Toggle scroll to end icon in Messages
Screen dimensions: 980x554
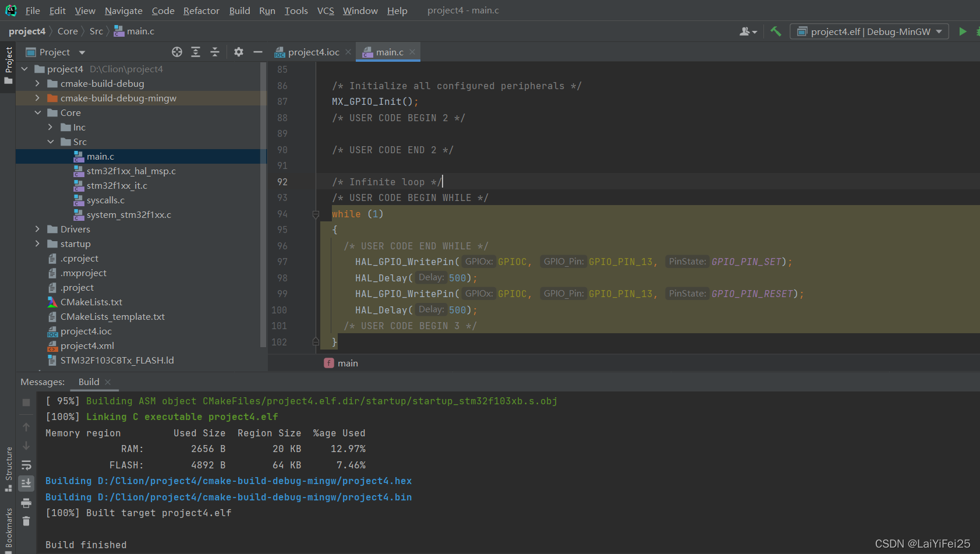click(x=26, y=483)
